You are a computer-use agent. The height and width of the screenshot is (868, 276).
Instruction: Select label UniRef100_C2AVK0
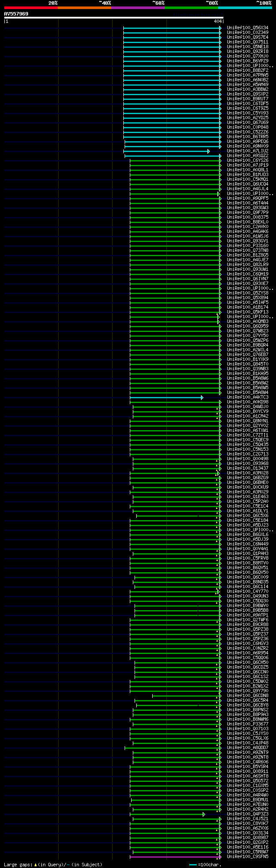pyautogui.click(x=248, y=227)
